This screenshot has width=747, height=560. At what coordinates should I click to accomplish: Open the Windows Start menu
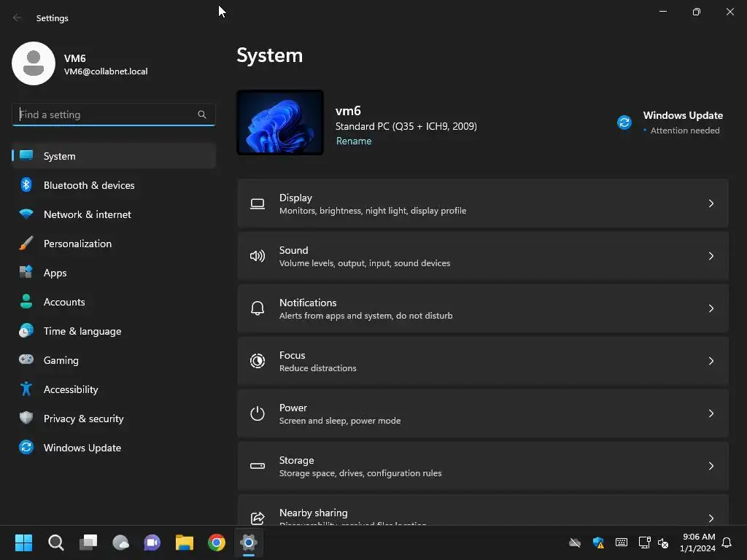(23, 542)
